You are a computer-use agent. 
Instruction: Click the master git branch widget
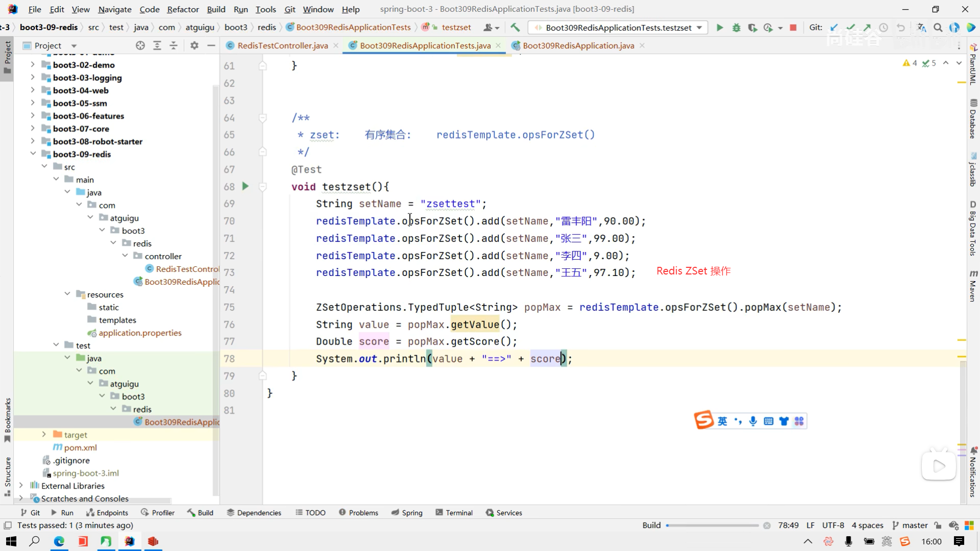910,525
